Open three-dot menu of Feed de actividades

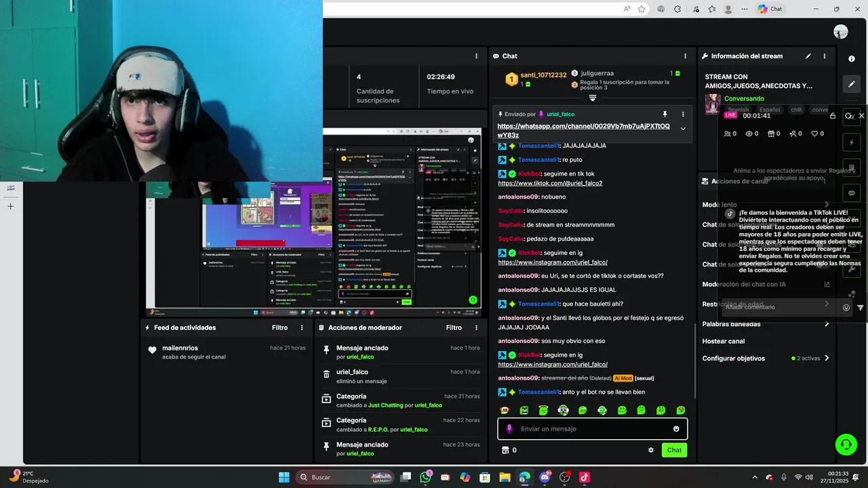coord(302,327)
